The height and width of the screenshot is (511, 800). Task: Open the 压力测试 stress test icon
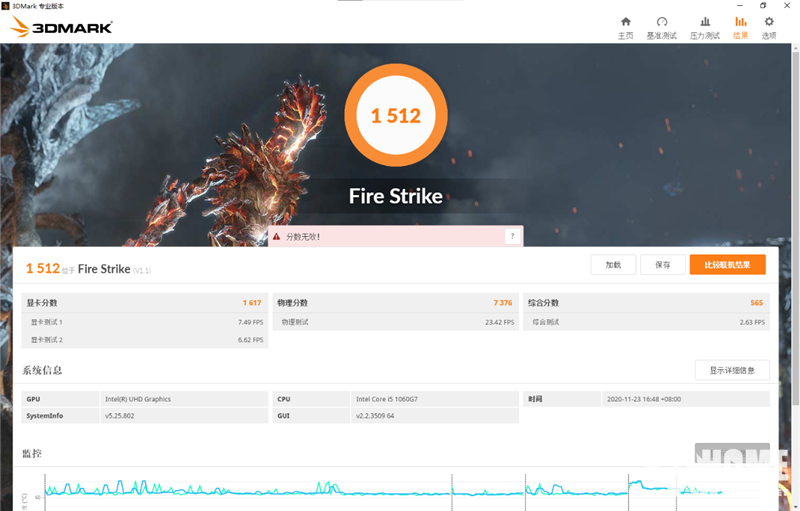(x=705, y=28)
